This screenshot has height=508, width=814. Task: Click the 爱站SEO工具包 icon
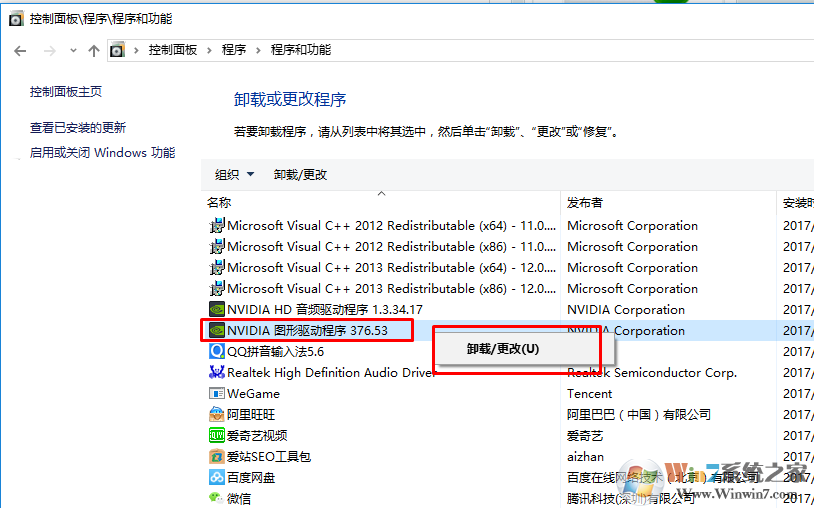[x=217, y=457]
